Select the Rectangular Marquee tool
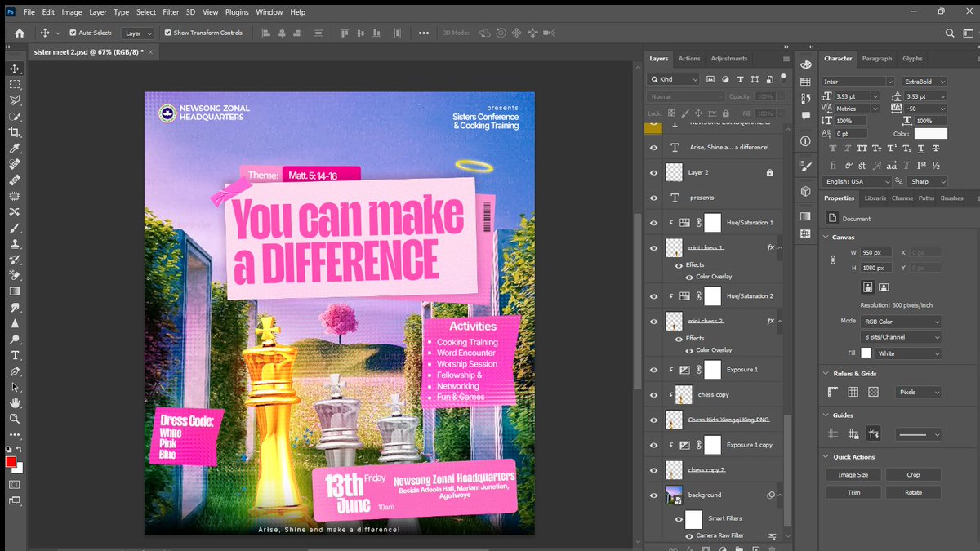Viewport: 980px width, 551px height. click(15, 84)
